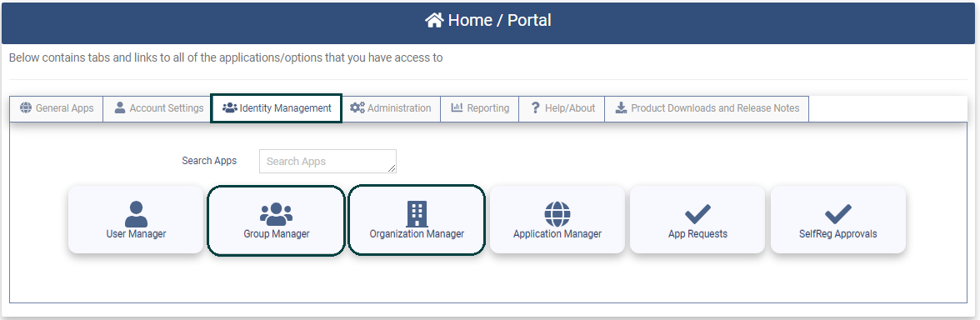Open Group Manager people icon

277,214
